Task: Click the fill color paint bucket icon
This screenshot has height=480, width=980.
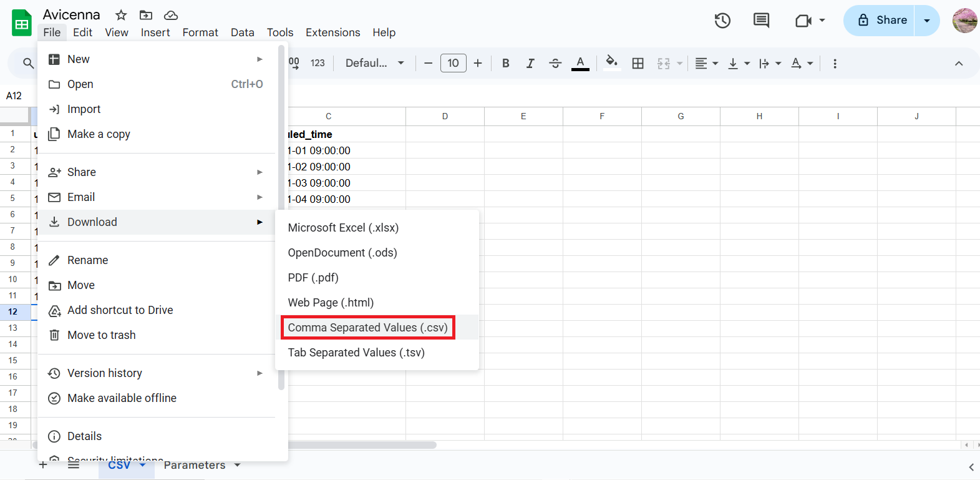Action: pos(611,62)
